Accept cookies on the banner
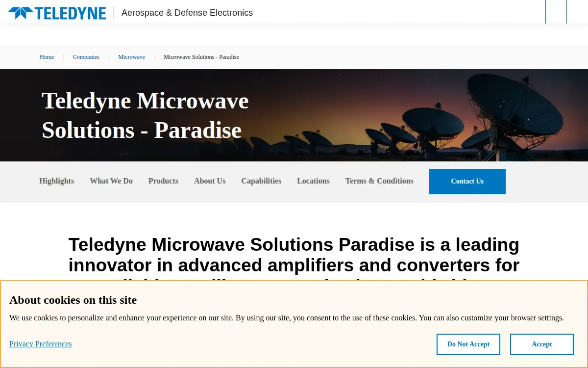 [x=542, y=344]
